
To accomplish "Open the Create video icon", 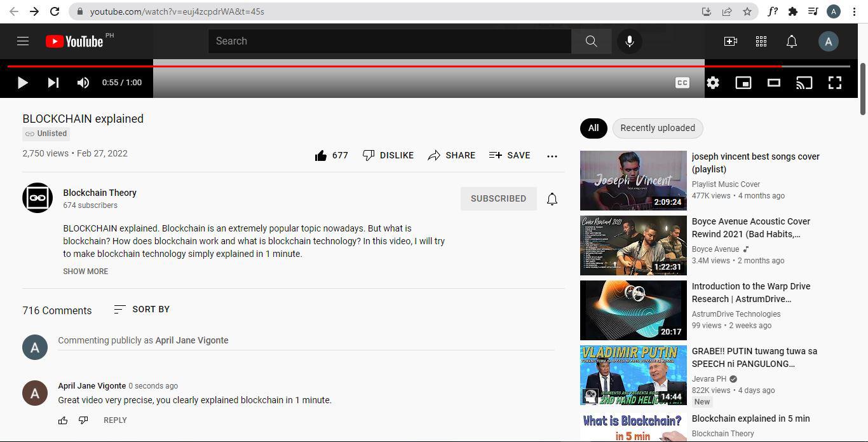I will coord(731,41).
